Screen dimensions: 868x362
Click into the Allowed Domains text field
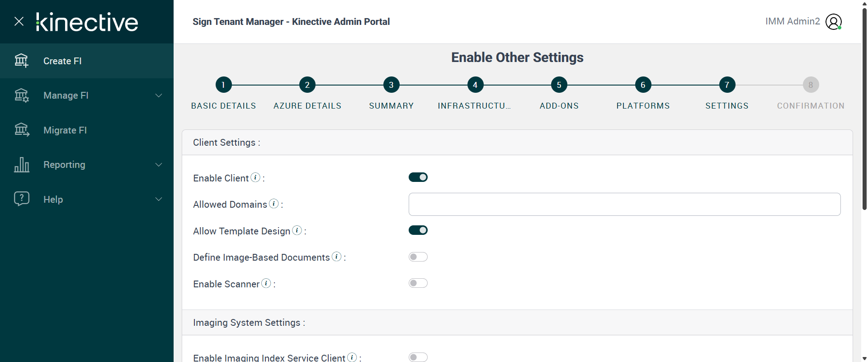(x=624, y=205)
